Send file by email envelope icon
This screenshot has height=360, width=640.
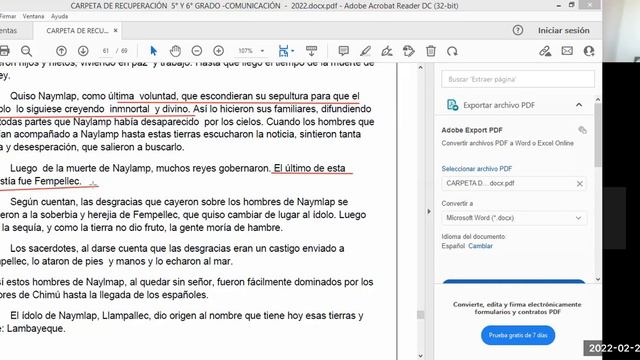567,51
